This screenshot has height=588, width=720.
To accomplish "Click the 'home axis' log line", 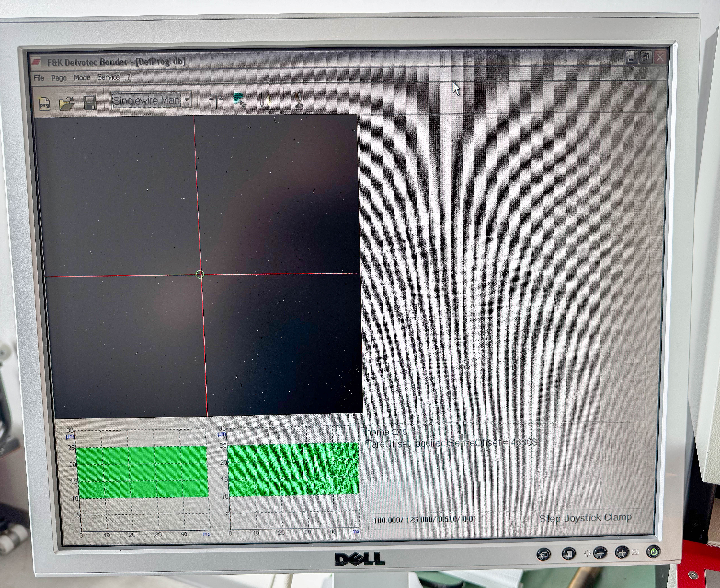I will [386, 432].
